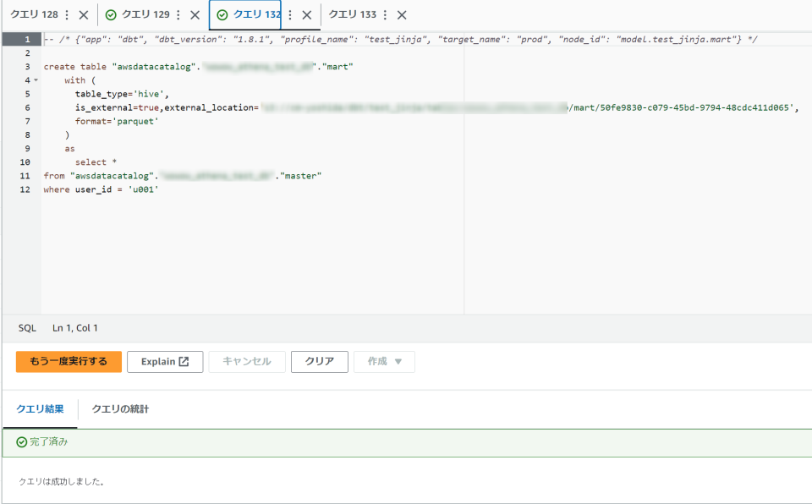The image size is (812, 504).
Task: Close the クエリ 128 tab
Action: [x=84, y=15]
